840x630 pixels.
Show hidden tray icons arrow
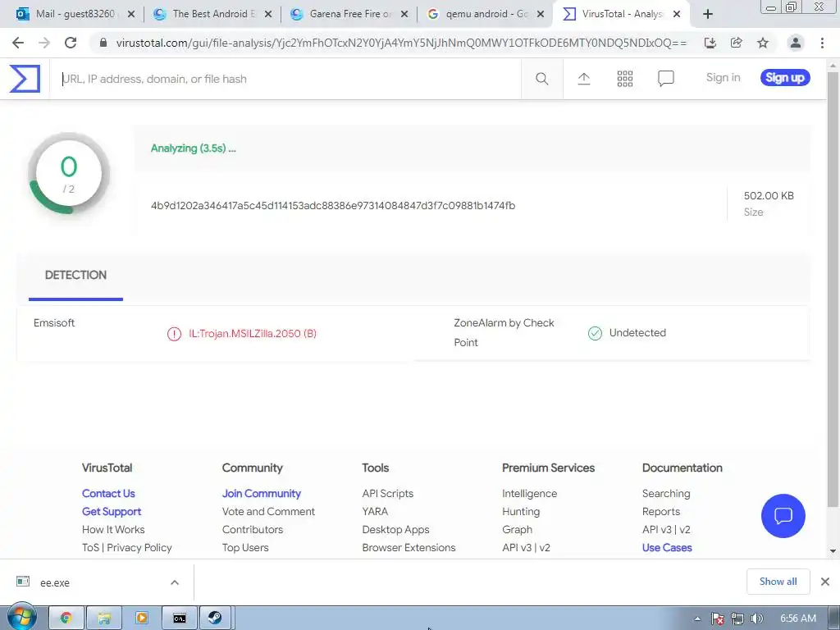point(697,619)
